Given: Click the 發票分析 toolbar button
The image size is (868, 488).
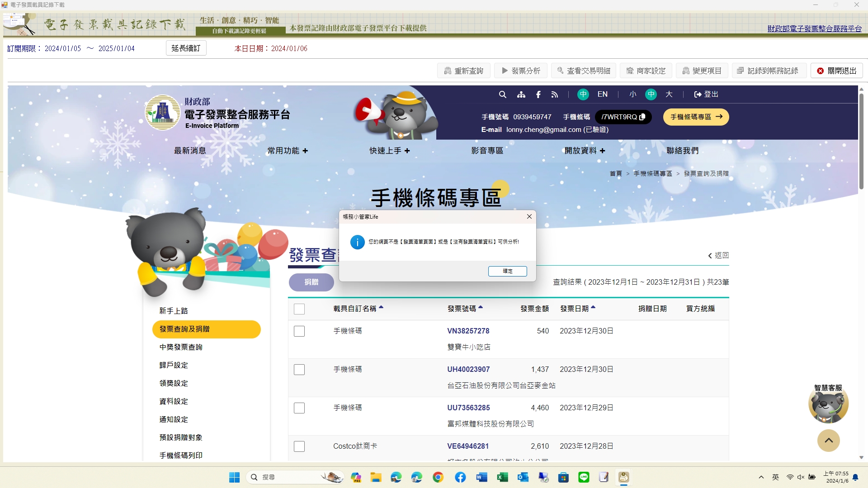Looking at the screenshot, I should coord(521,71).
